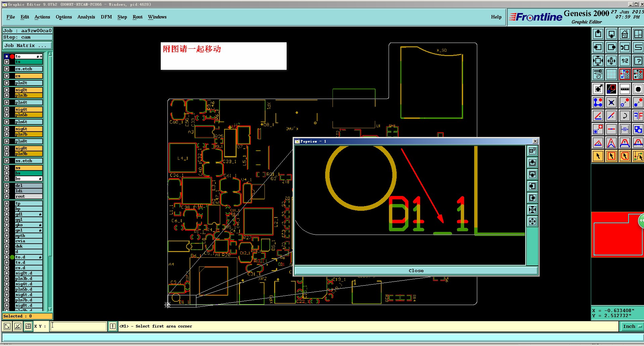Click the zoom out icon in Popview window

click(x=532, y=221)
